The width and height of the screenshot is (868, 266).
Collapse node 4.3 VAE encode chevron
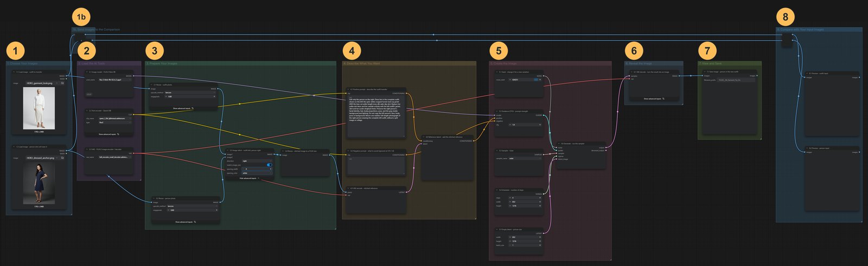tap(348, 189)
